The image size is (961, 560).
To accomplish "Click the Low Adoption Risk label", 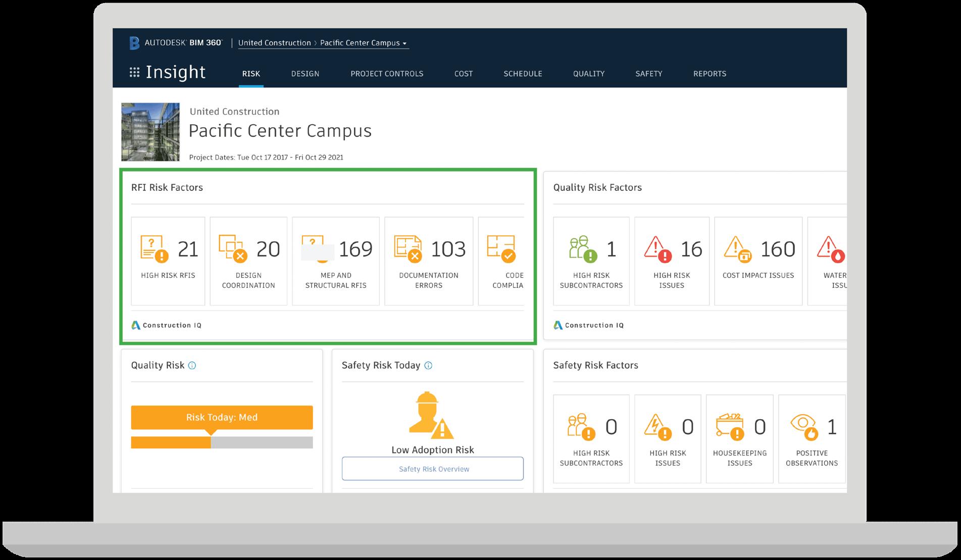I will pos(433,450).
